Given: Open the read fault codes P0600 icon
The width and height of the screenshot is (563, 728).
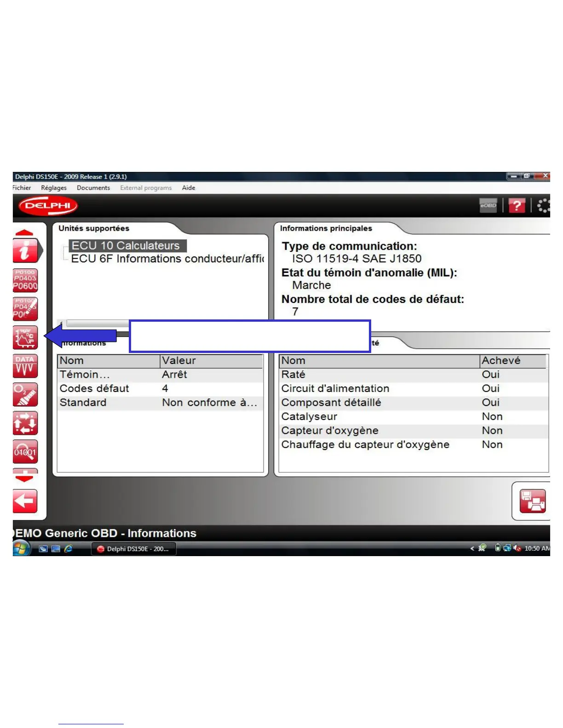Looking at the screenshot, I should [25, 280].
